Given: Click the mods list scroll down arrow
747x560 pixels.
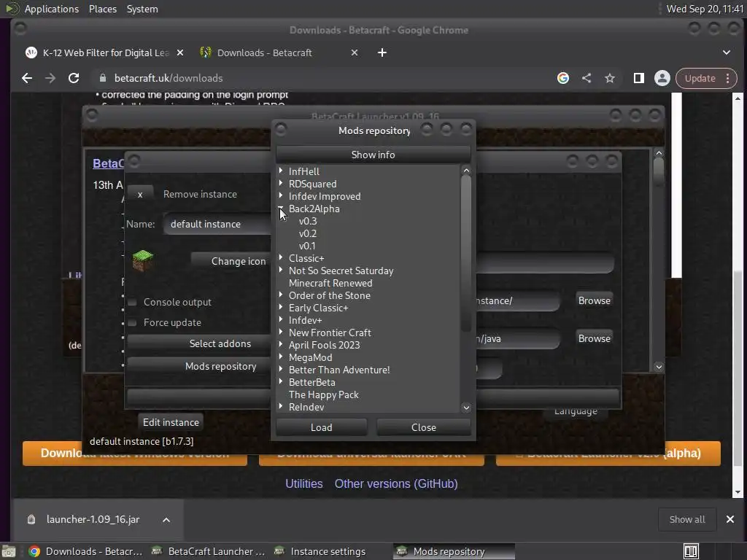Looking at the screenshot, I should pos(466,407).
